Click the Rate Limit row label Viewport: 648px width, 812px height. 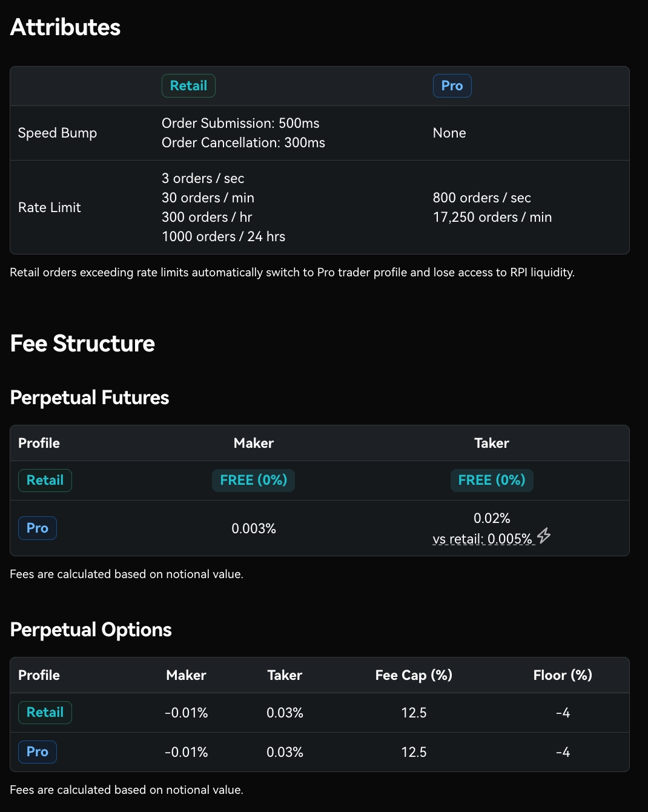[x=50, y=208]
